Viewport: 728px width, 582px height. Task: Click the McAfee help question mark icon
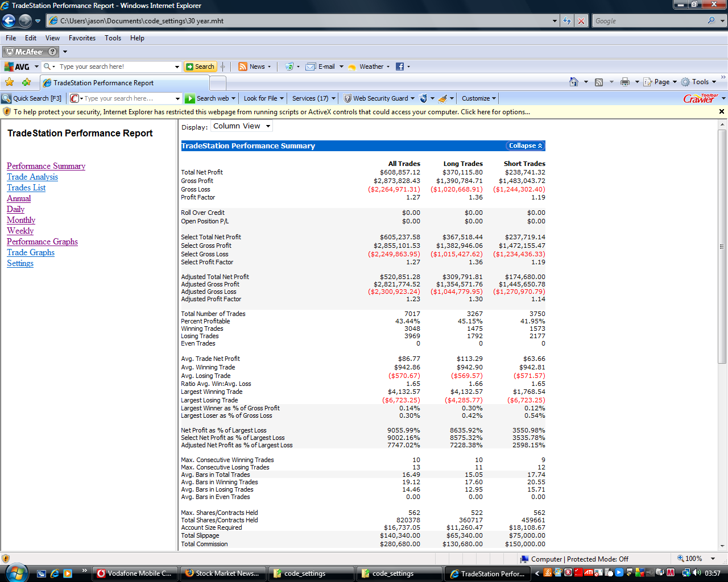[x=53, y=52]
